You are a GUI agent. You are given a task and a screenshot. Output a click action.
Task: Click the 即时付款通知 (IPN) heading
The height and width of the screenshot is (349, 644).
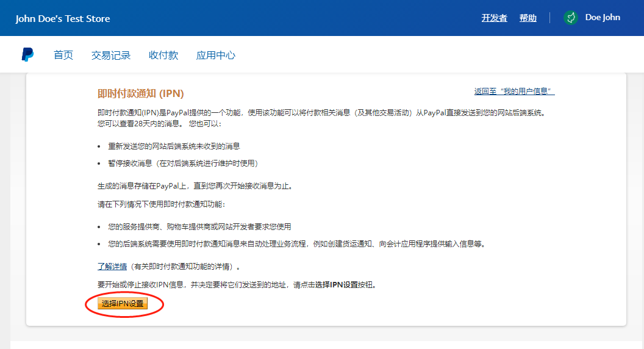140,94
